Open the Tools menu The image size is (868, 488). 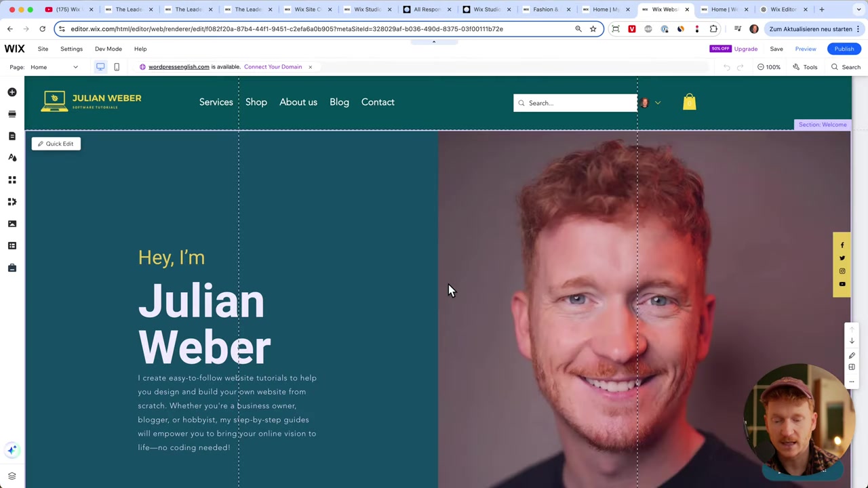tap(805, 67)
